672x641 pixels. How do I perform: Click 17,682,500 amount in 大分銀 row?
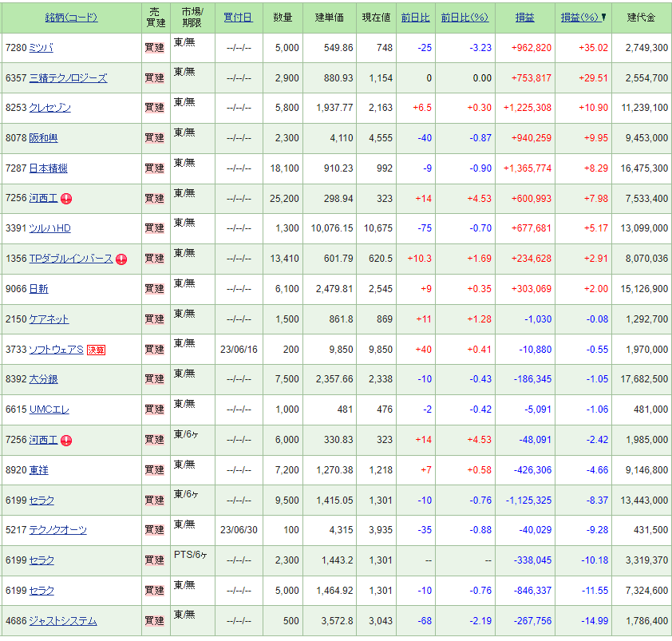[x=644, y=379]
